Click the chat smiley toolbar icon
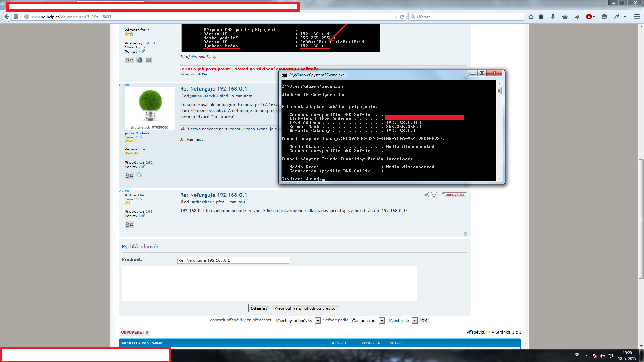 604,17
